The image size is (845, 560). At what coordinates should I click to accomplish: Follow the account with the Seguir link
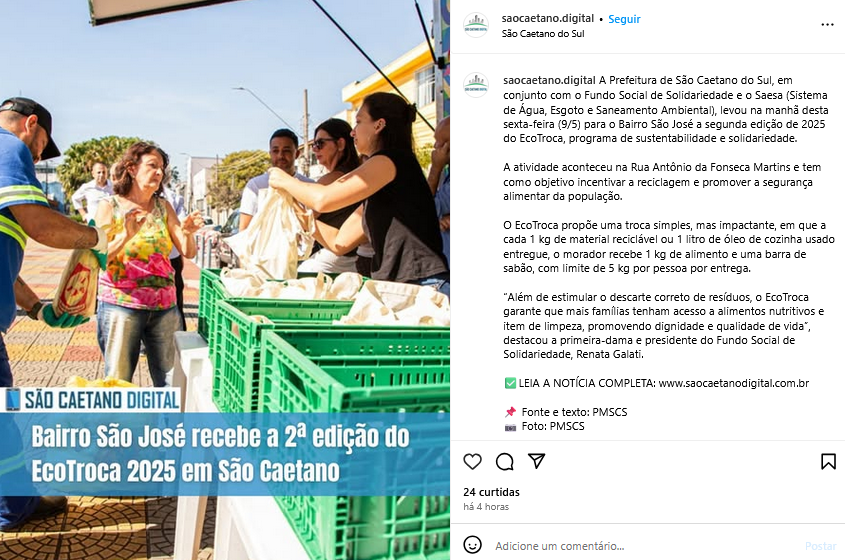pyautogui.click(x=624, y=19)
